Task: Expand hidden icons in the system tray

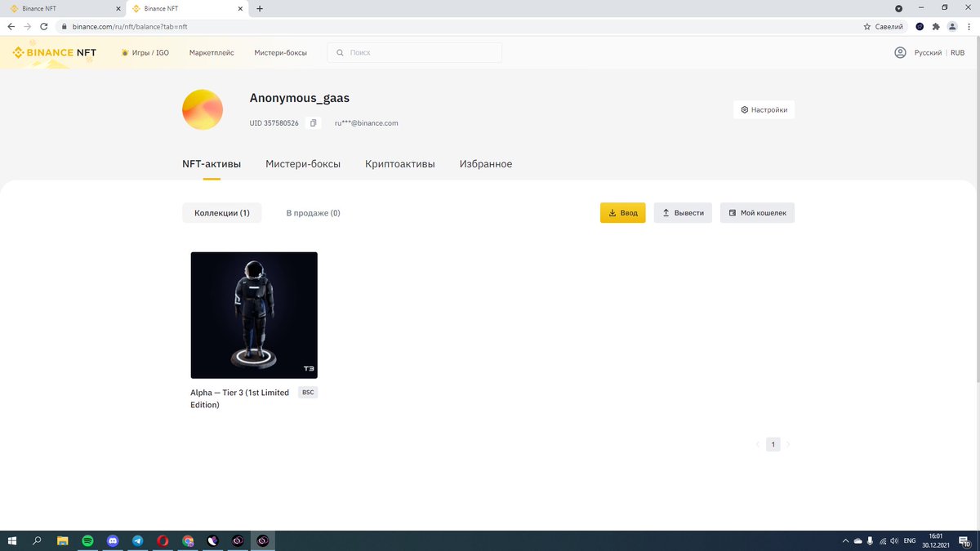Action: pos(845,540)
